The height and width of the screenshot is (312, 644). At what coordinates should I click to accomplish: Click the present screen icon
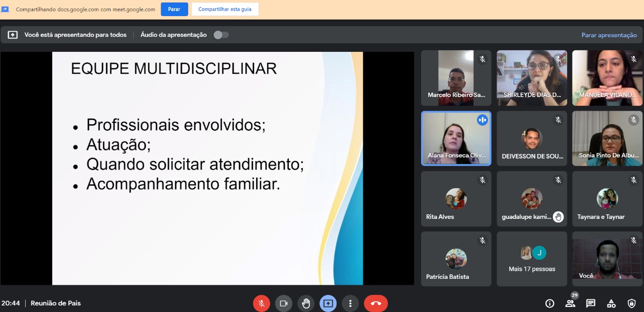328,303
